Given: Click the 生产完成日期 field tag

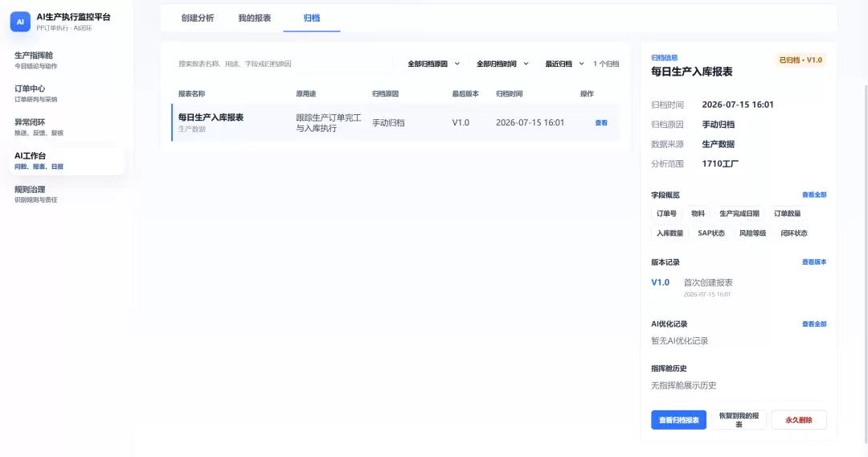Looking at the screenshot, I should pyautogui.click(x=739, y=214).
